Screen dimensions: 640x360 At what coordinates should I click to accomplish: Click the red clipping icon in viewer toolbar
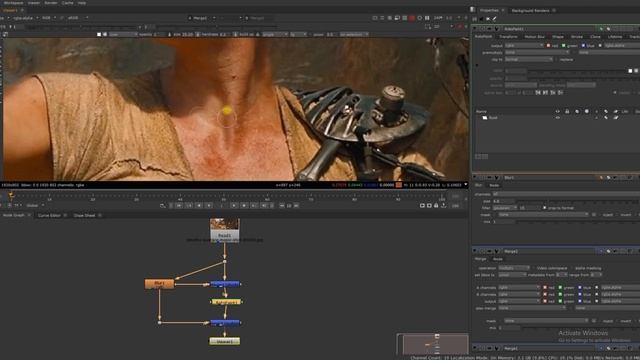point(412,18)
